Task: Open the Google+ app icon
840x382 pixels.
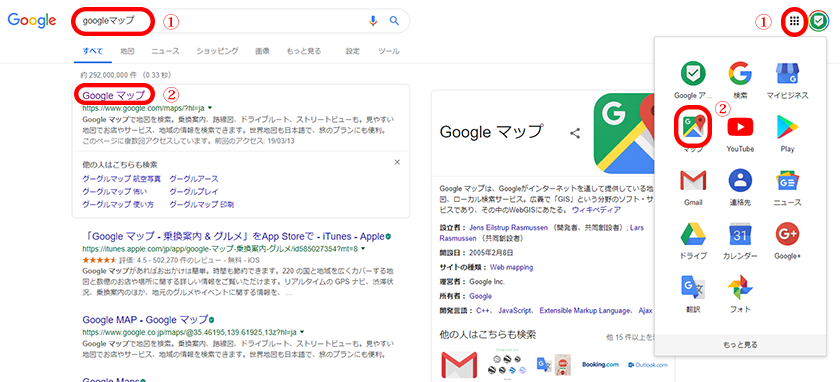Action: [x=787, y=234]
